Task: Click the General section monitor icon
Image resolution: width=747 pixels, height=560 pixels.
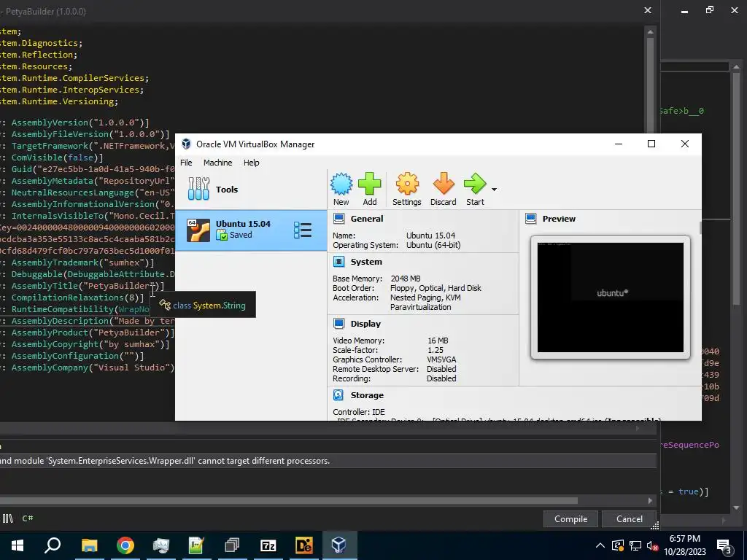Action: (338, 219)
